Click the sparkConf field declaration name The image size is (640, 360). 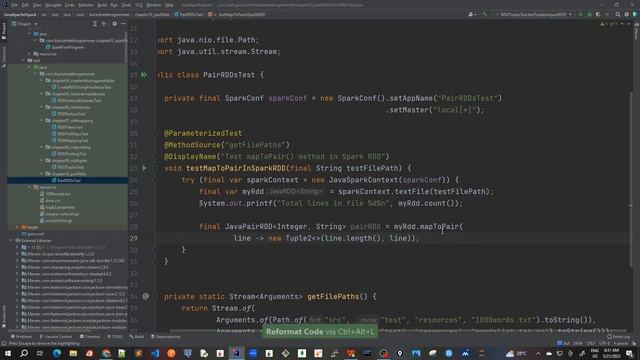pos(287,98)
